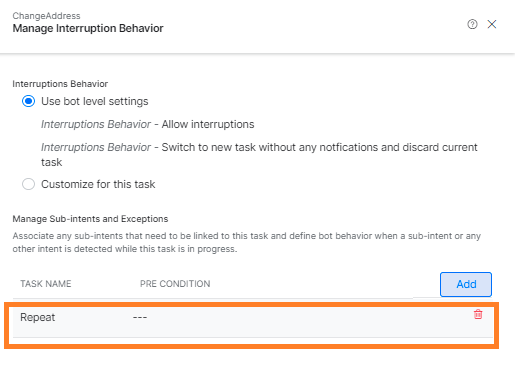Viewport: 515px width, 371px height.
Task: Click the Interruptions Behavior section heading
Action: click(x=60, y=84)
